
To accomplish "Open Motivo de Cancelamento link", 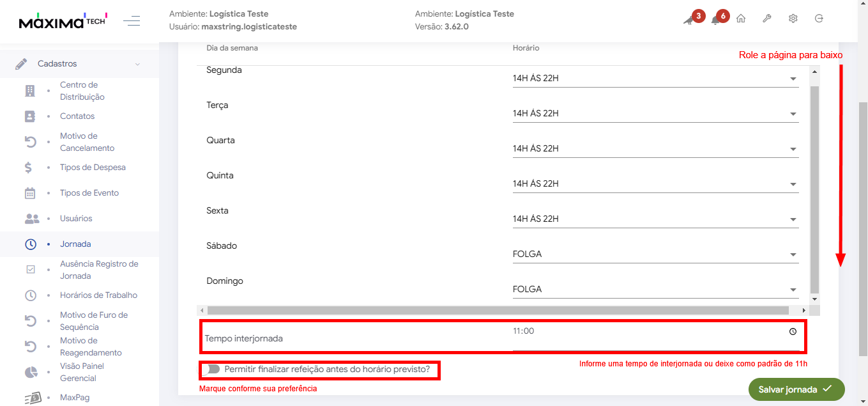I will (87, 142).
